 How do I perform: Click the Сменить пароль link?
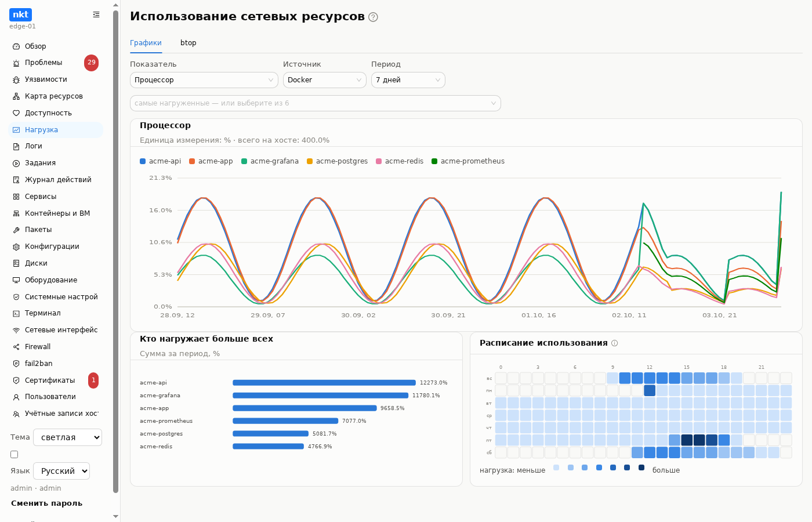[x=46, y=503]
